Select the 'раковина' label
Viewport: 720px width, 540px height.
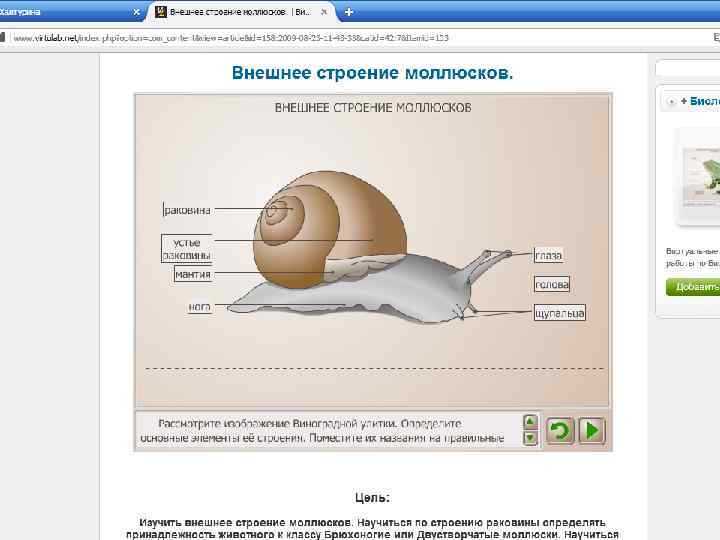pyautogui.click(x=187, y=210)
